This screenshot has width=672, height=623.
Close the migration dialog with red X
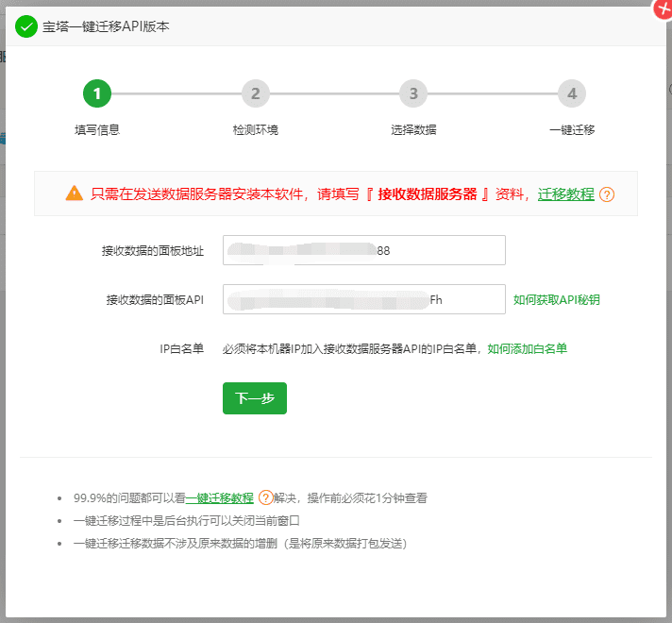pos(663,8)
